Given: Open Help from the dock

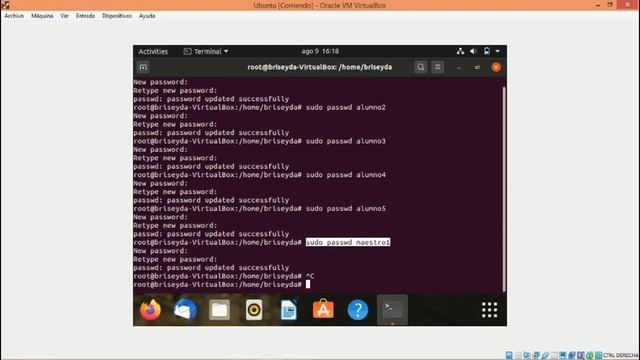Looking at the screenshot, I should coord(358,310).
